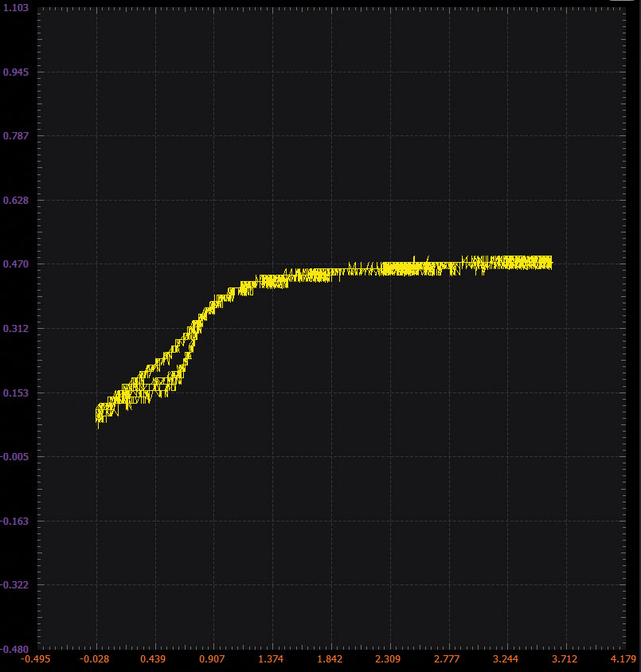Click the 0.787 value on the vertical axis
641x672 pixels.
pos(16,136)
